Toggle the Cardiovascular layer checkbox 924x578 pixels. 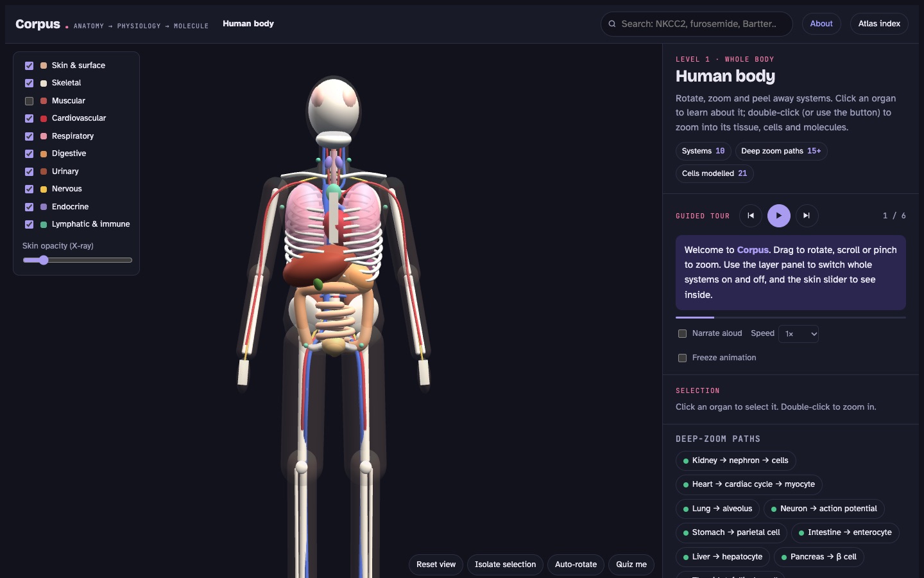coord(29,118)
